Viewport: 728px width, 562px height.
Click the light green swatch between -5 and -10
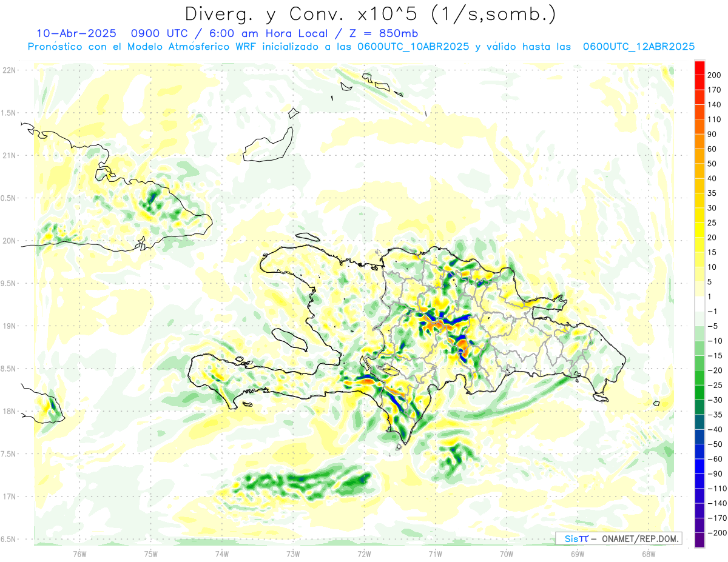click(x=700, y=333)
